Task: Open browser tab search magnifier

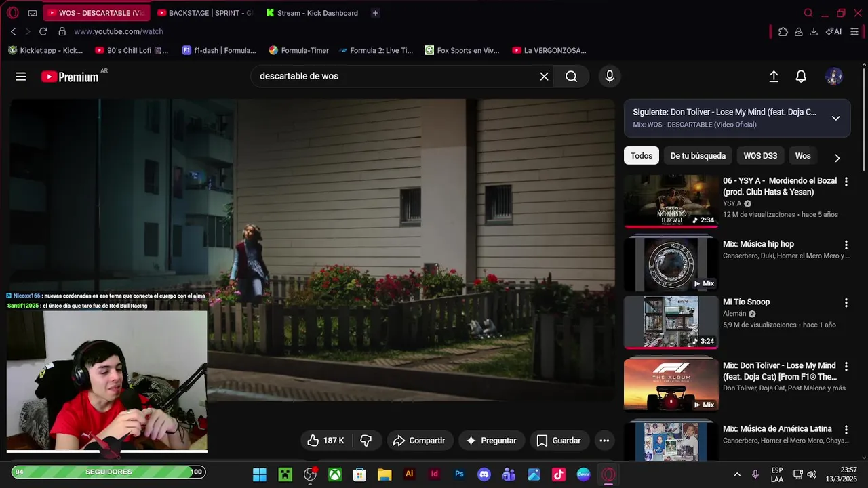Action: pos(808,13)
